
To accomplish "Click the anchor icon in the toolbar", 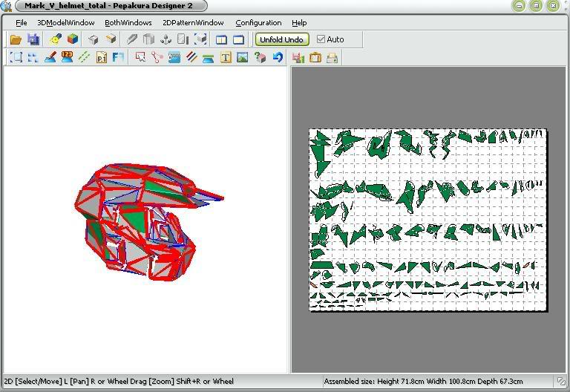I will pos(166,39).
